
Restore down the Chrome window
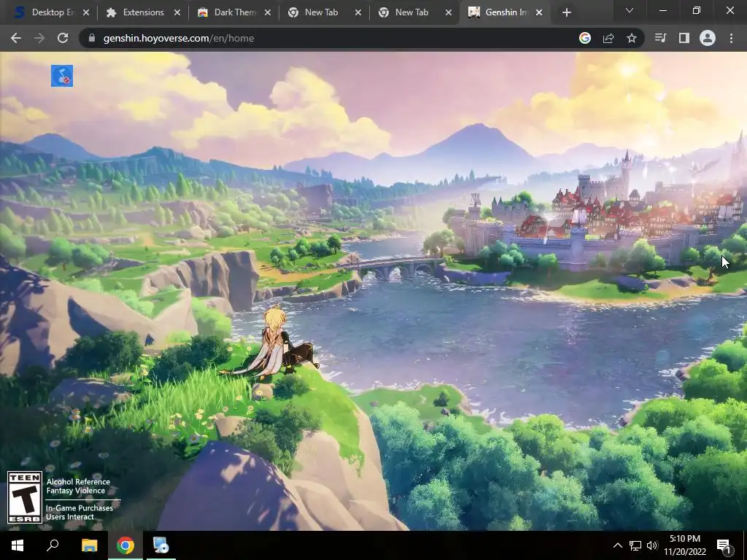(x=697, y=10)
